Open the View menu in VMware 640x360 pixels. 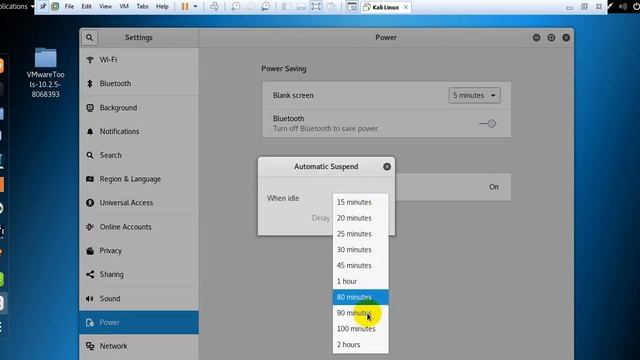tap(105, 7)
